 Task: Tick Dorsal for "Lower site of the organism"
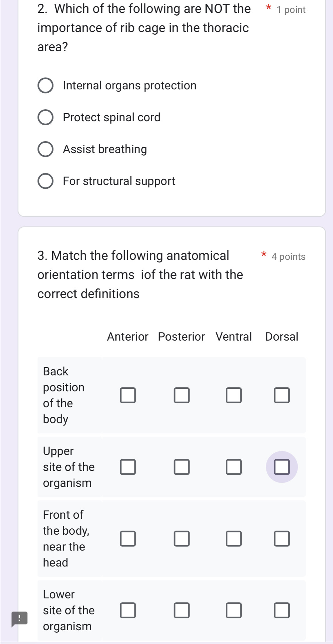tap(282, 611)
